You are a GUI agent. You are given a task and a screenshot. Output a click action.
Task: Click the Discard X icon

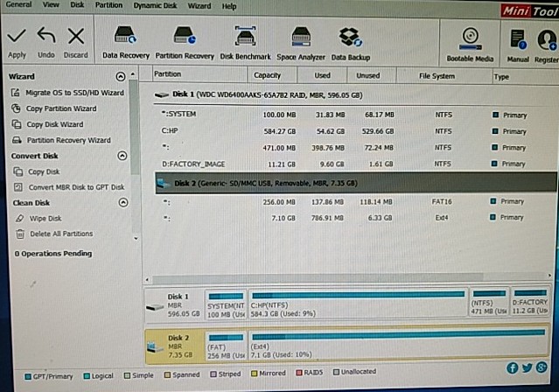(x=76, y=37)
